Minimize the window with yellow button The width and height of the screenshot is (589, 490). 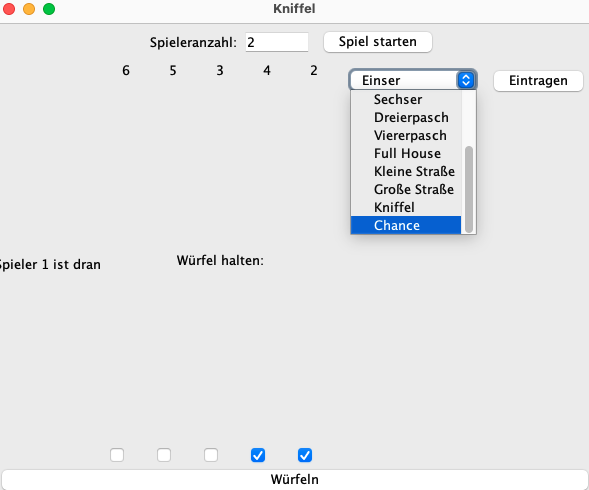[x=29, y=9]
